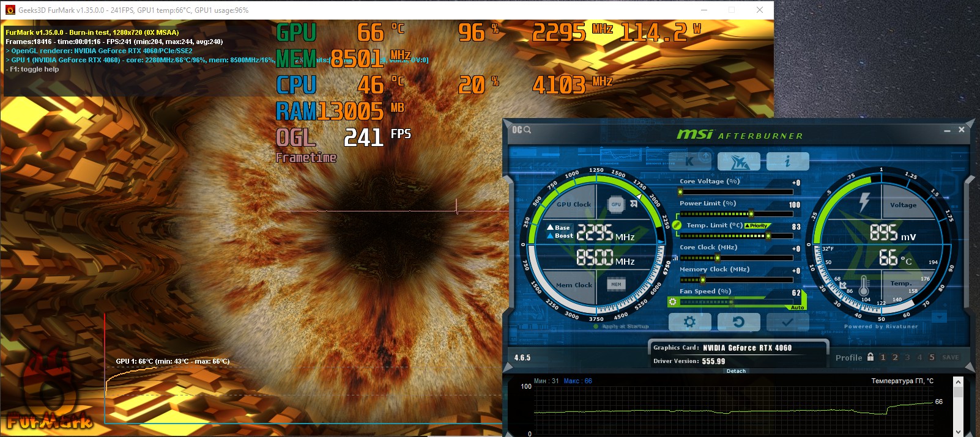Toggle the power-temp limit link icon

point(677,226)
